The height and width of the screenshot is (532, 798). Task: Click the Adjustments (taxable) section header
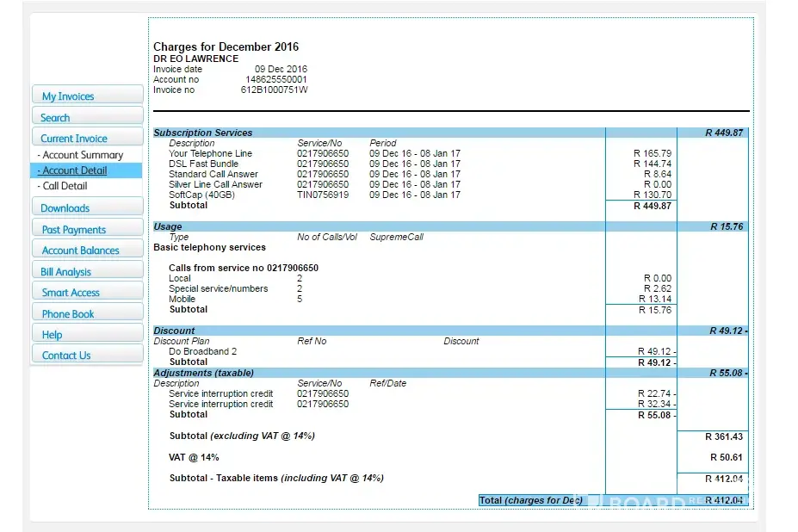pyautogui.click(x=203, y=373)
